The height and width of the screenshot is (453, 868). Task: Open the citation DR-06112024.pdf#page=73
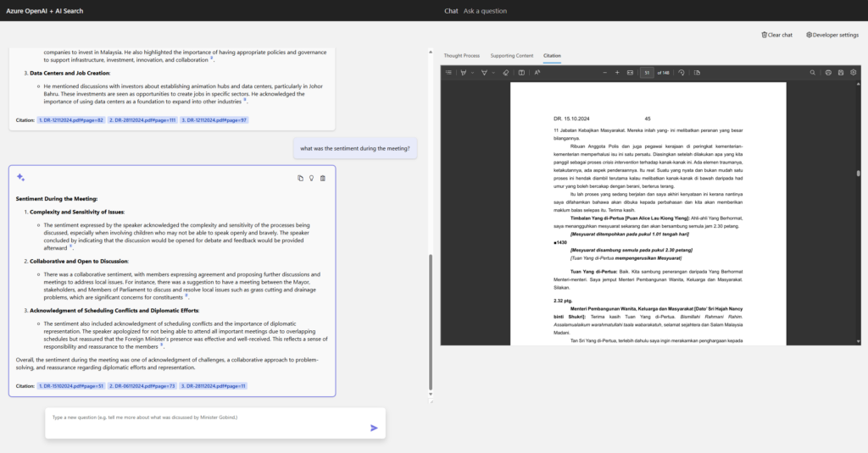pos(142,386)
